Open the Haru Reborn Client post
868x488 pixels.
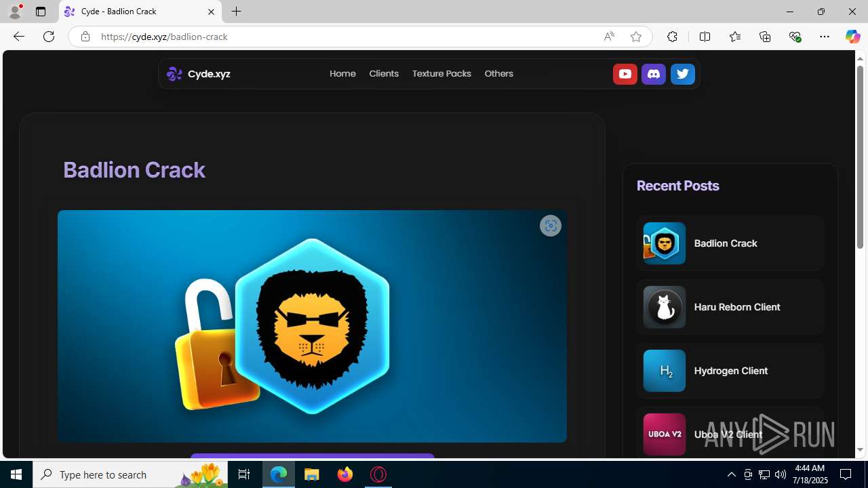coord(730,307)
